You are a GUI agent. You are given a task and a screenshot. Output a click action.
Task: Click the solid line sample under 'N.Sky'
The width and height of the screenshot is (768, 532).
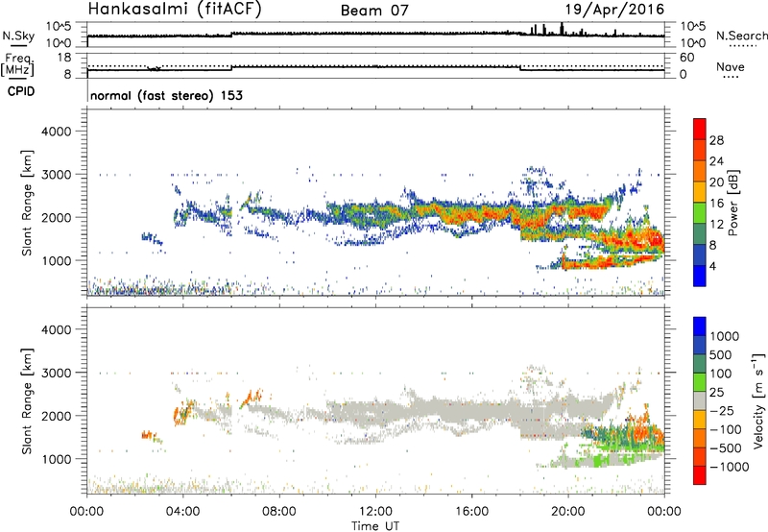(18, 46)
